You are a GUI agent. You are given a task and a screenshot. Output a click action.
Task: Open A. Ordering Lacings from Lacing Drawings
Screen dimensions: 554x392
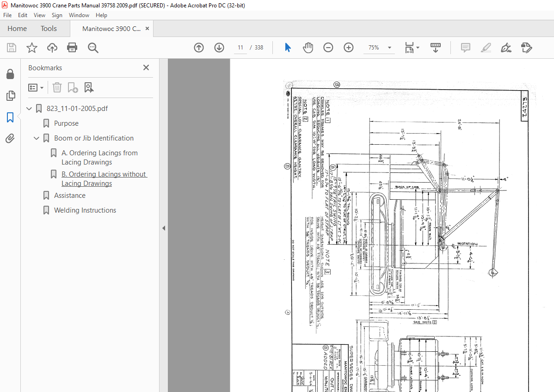tap(99, 158)
